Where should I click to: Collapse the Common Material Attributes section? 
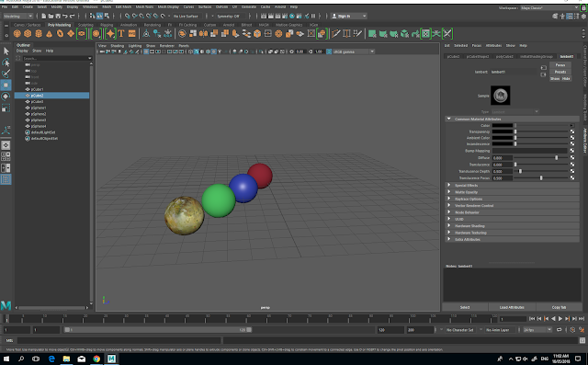[449, 119]
